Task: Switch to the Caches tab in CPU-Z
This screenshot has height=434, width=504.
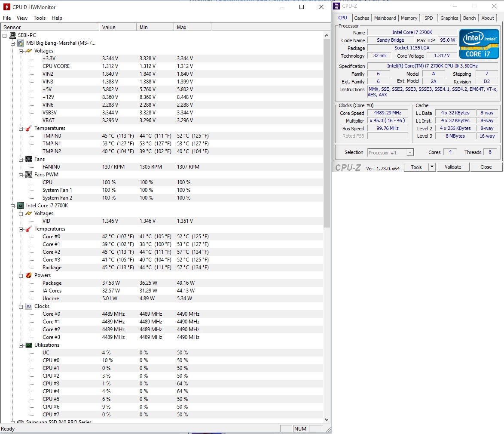Action: pos(362,18)
